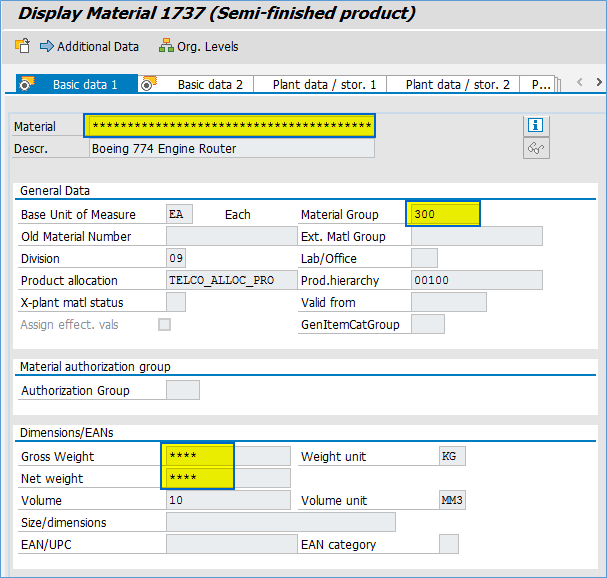Select the Material Group field
Screen dimensions: 607x578
point(443,214)
